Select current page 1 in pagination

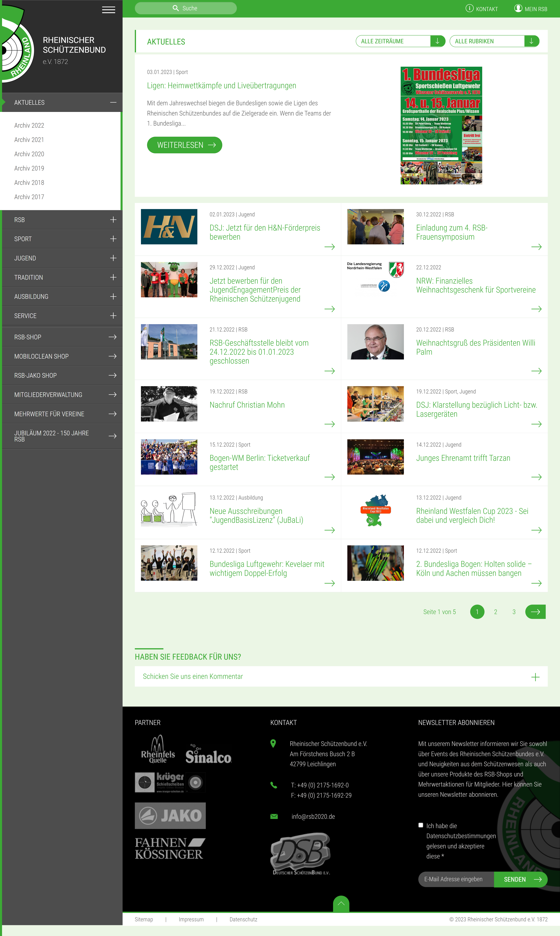pos(477,612)
